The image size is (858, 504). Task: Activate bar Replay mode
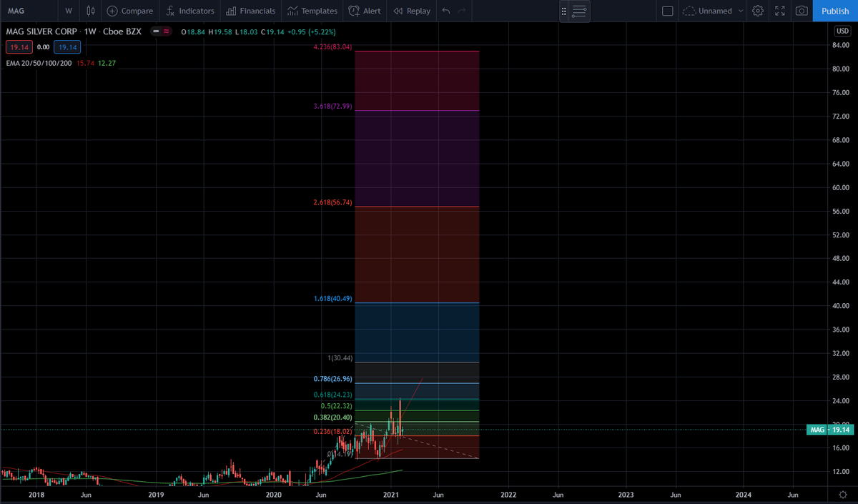coord(412,11)
